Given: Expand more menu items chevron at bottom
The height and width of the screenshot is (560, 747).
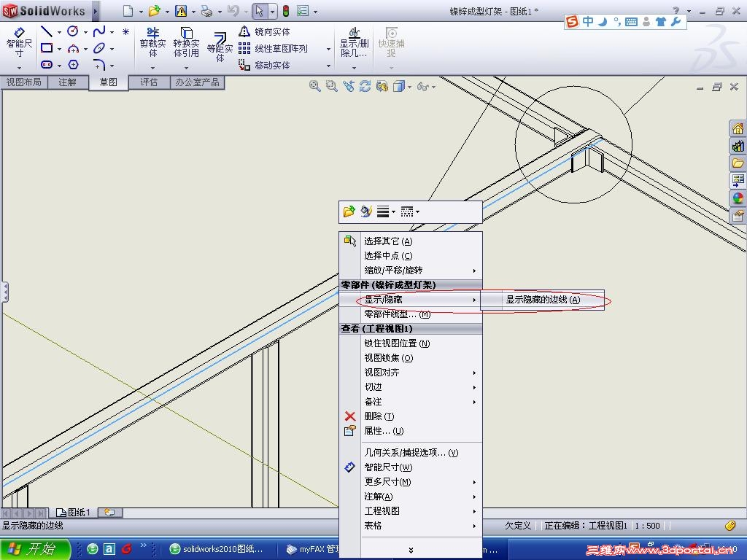Looking at the screenshot, I should pyautogui.click(x=411, y=550).
